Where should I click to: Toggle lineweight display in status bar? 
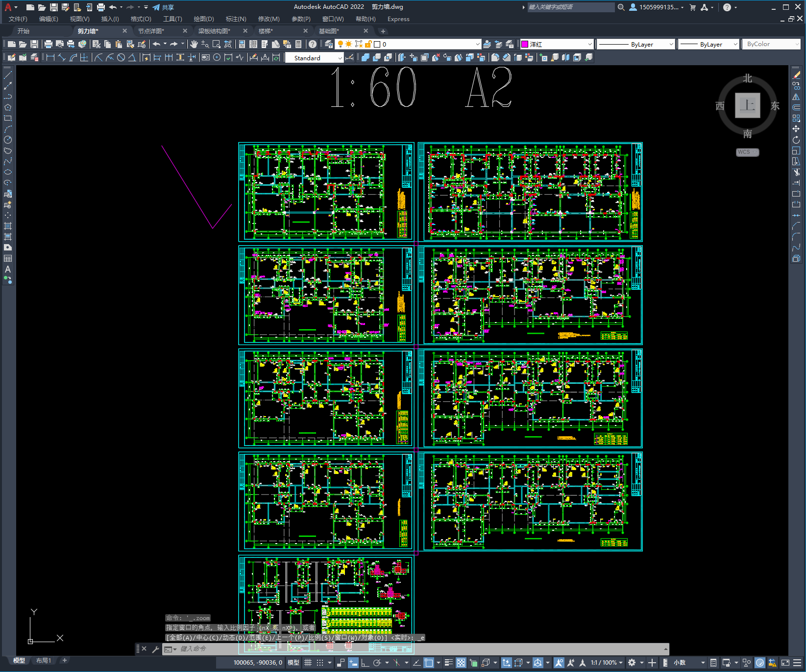tap(448, 663)
